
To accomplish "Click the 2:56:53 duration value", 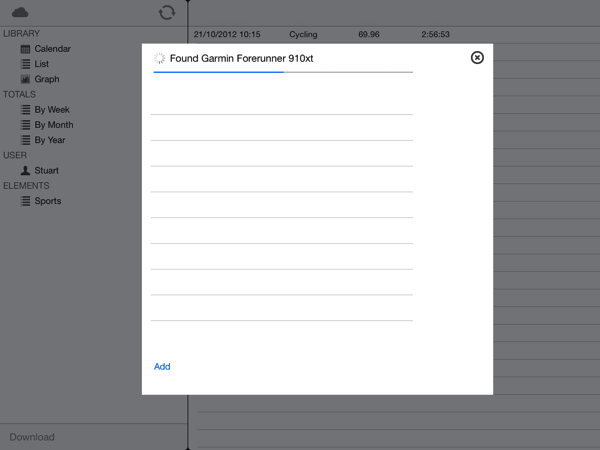I will coord(435,34).
